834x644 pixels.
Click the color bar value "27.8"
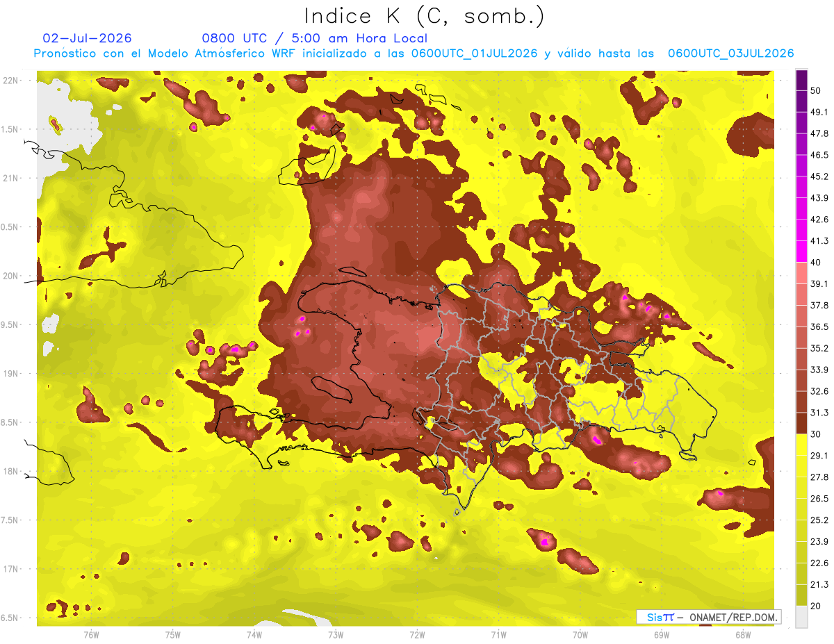(819, 477)
